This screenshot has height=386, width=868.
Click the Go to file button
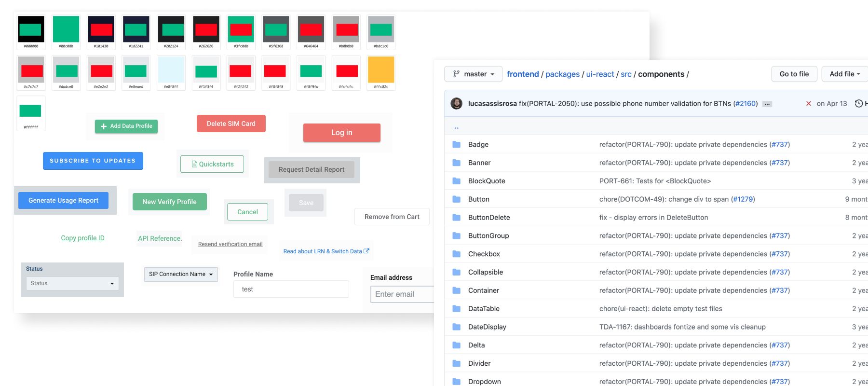[794, 74]
